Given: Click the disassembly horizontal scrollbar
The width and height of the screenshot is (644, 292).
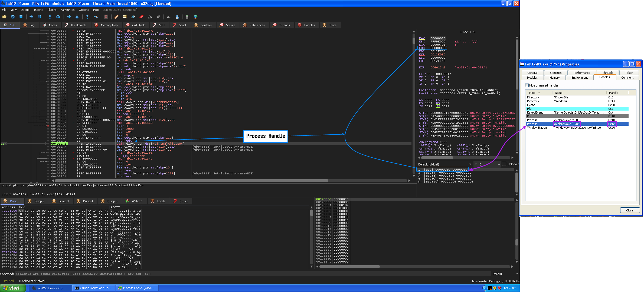Looking at the screenshot, I should coord(189,181).
